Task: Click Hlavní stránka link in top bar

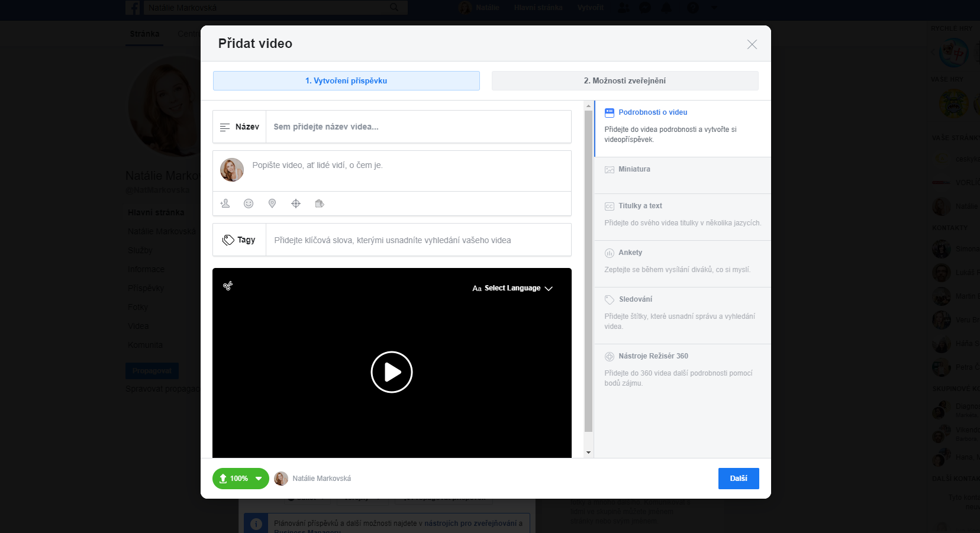Action: point(538,8)
